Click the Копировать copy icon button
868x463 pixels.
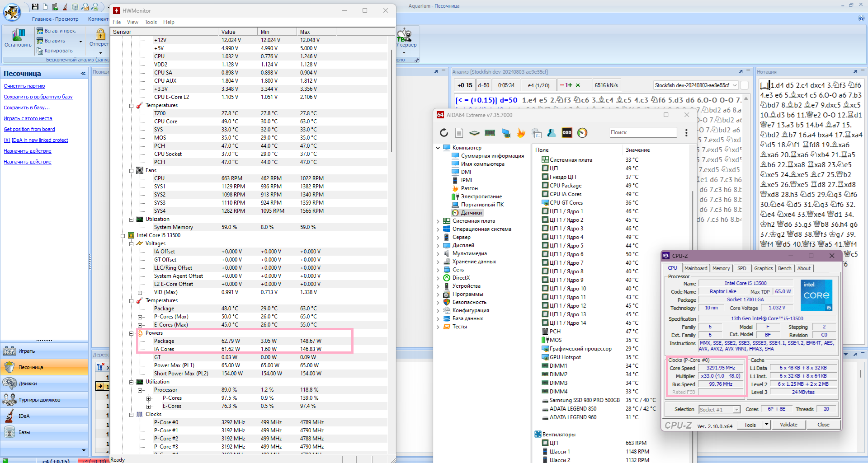pyautogui.click(x=40, y=51)
